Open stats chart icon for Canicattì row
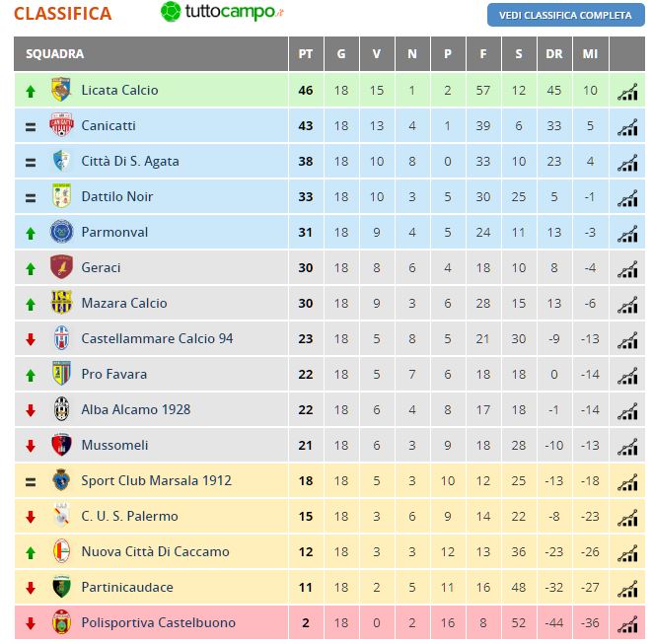 (627, 127)
